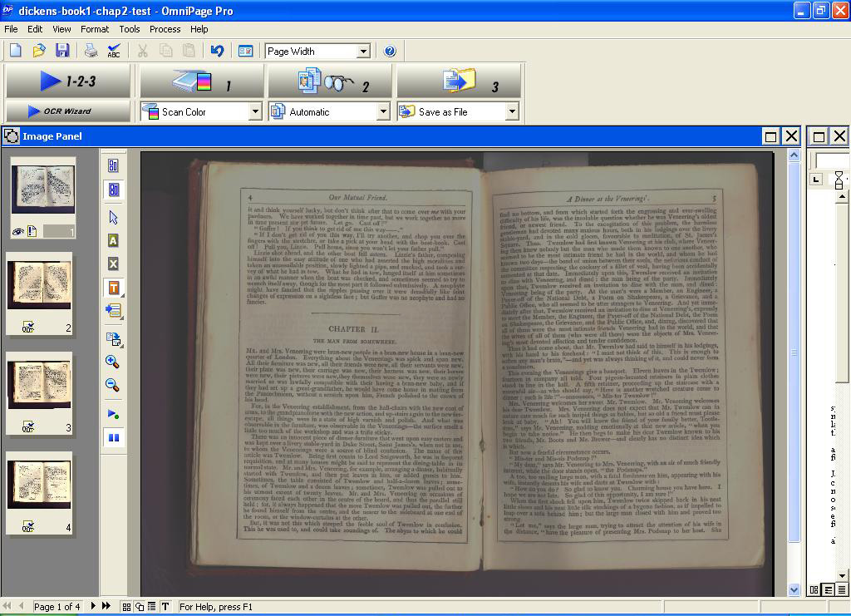
Task: Click the reorder zones tool icon
Action: pyautogui.click(x=113, y=310)
